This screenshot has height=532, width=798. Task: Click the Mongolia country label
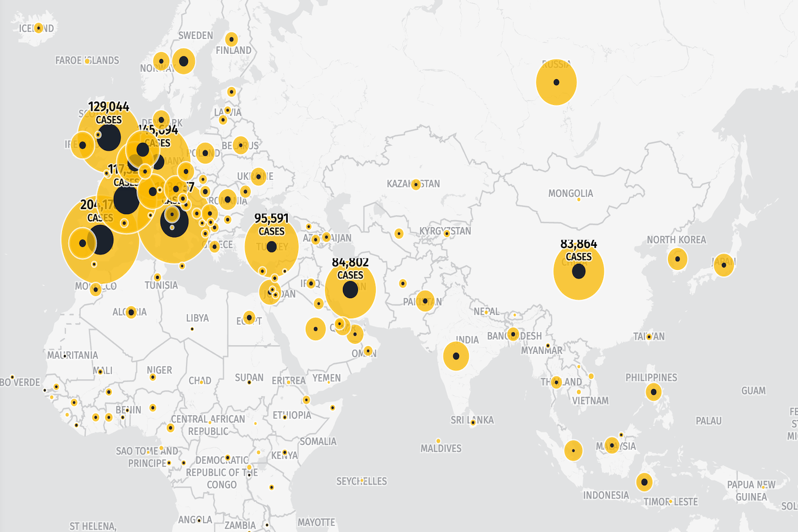point(570,193)
